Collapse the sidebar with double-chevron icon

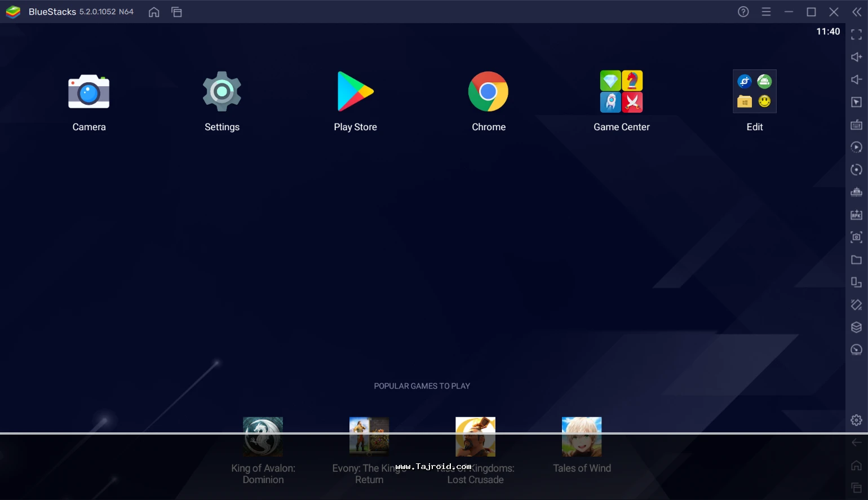pos(856,12)
